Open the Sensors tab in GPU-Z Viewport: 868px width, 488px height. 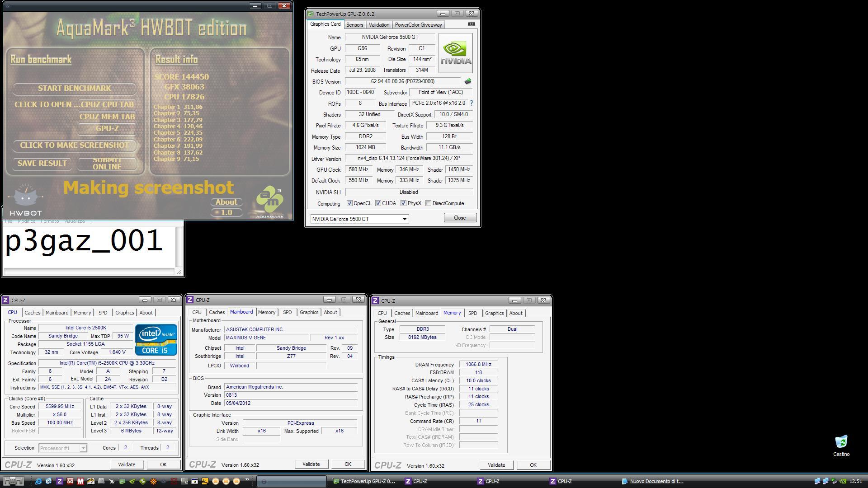[354, 25]
